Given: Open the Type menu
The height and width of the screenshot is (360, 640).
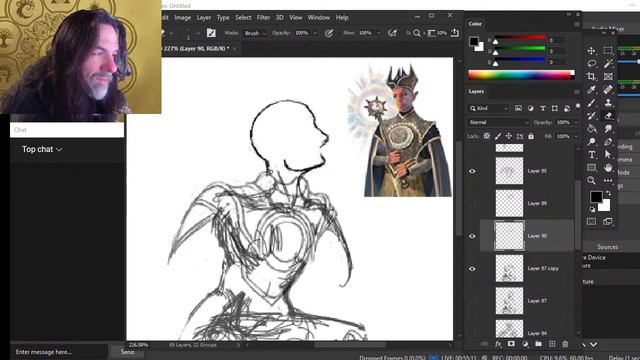Looking at the screenshot, I should [223, 18].
